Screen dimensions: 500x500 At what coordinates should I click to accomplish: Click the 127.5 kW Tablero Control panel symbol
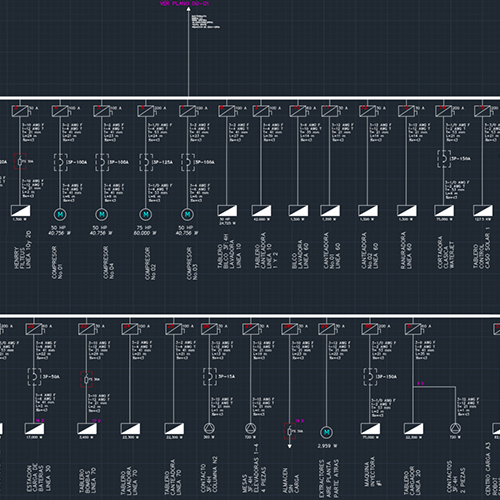click(483, 211)
